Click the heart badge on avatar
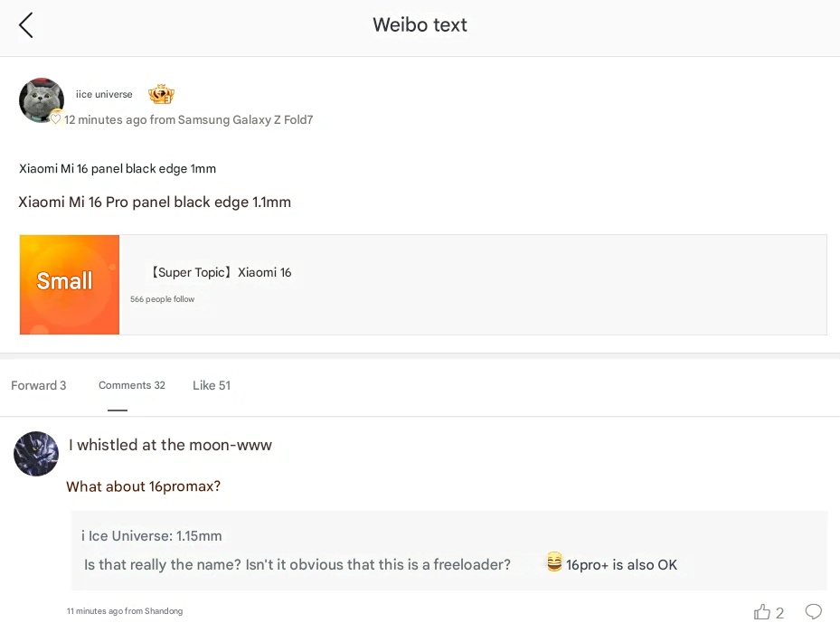The width and height of the screenshot is (840, 632). click(56, 119)
